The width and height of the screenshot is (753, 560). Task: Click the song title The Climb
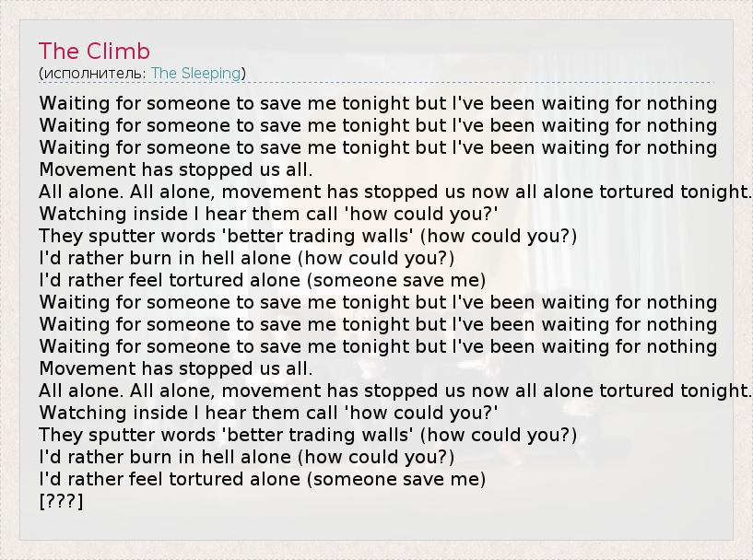pos(94,52)
